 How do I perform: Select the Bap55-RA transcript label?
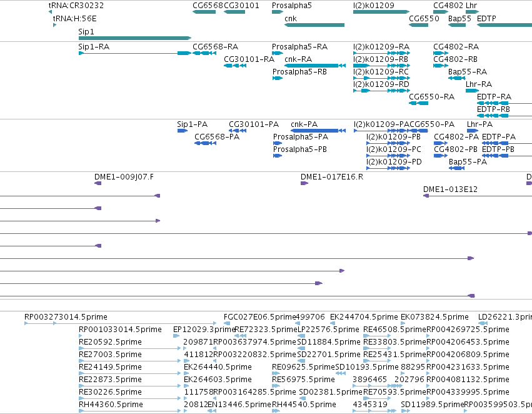[x=468, y=72]
